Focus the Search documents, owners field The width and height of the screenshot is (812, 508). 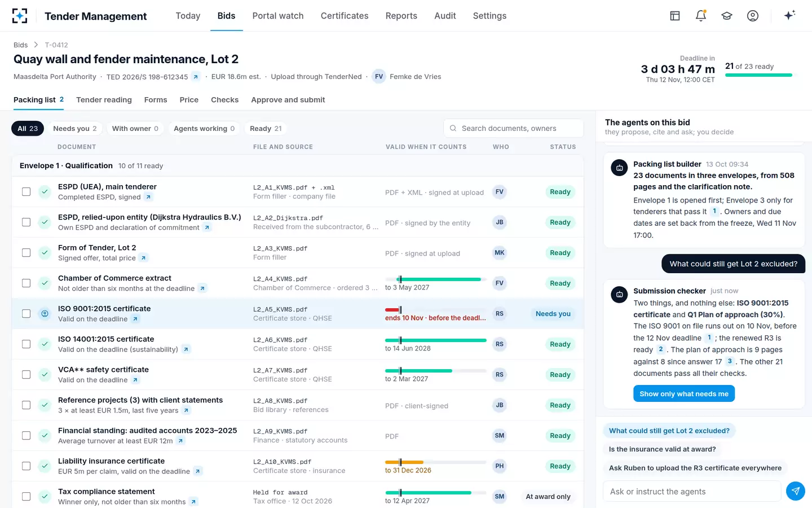[x=513, y=129]
